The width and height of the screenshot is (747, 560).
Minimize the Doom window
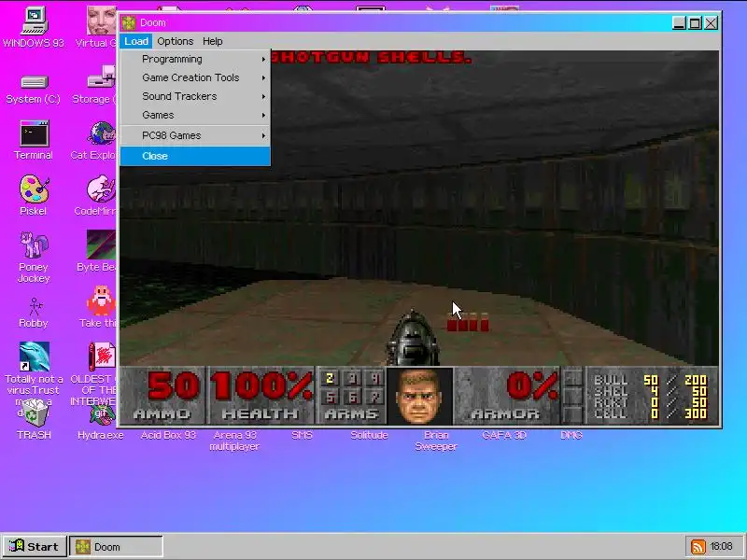point(679,22)
